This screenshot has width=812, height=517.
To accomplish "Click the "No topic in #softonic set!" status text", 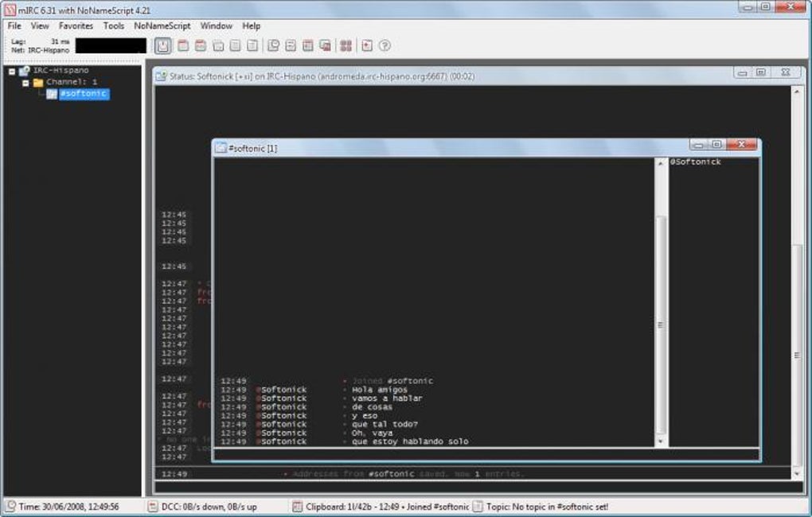I will tap(560, 507).
